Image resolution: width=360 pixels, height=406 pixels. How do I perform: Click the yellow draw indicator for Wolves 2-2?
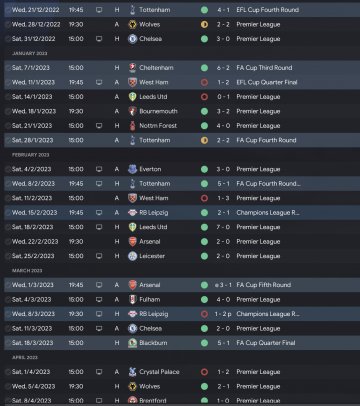204,24
